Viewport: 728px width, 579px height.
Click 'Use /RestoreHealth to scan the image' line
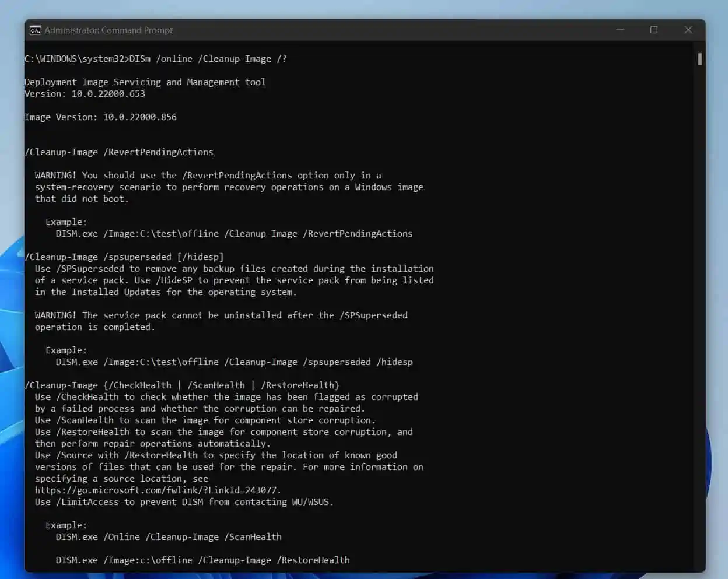(224, 432)
